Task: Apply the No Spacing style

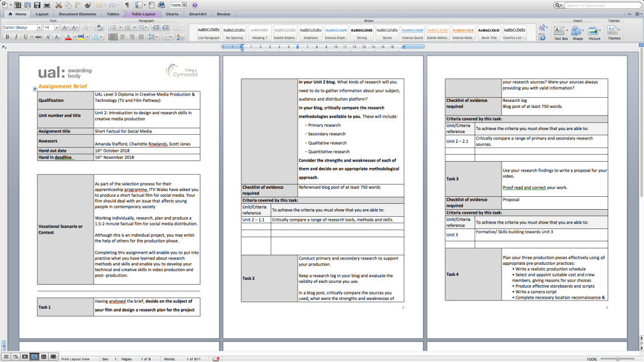Action: pyautogui.click(x=234, y=32)
